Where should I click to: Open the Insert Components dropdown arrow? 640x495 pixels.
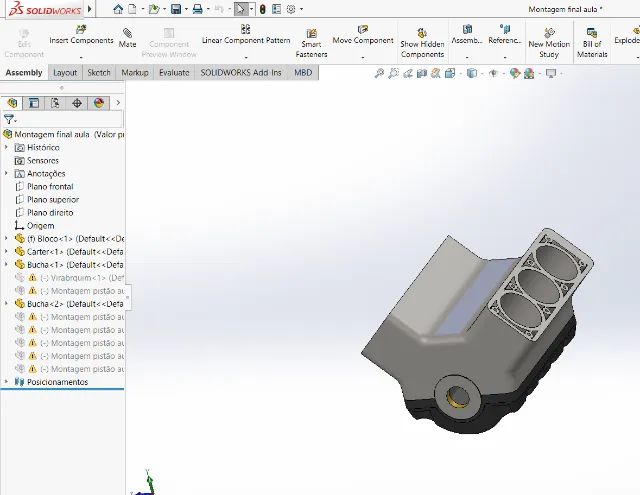[x=81, y=57]
